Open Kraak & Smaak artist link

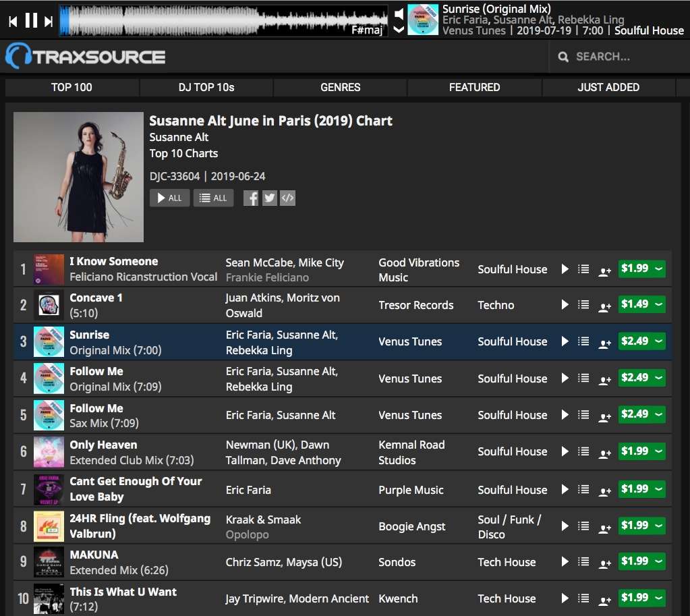[263, 520]
